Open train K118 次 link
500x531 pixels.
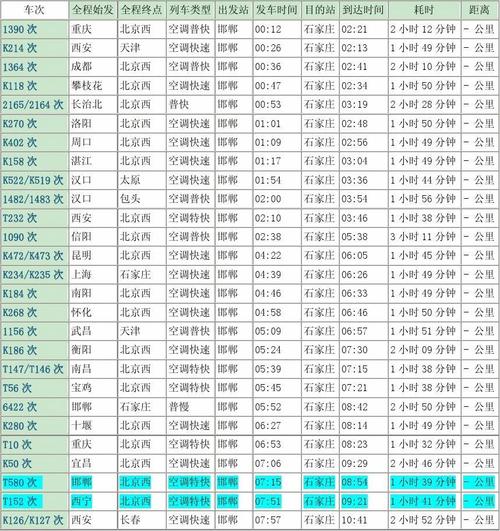click(x=20, y=86)
